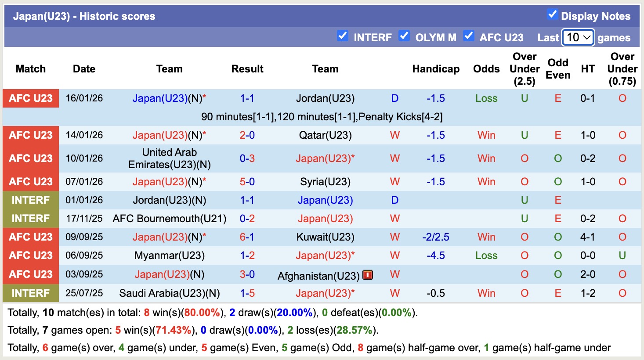The image size is (644, 360).
Task: Click the AFC U23 badge on the Kuwait match row
Action: click(30, 237)
